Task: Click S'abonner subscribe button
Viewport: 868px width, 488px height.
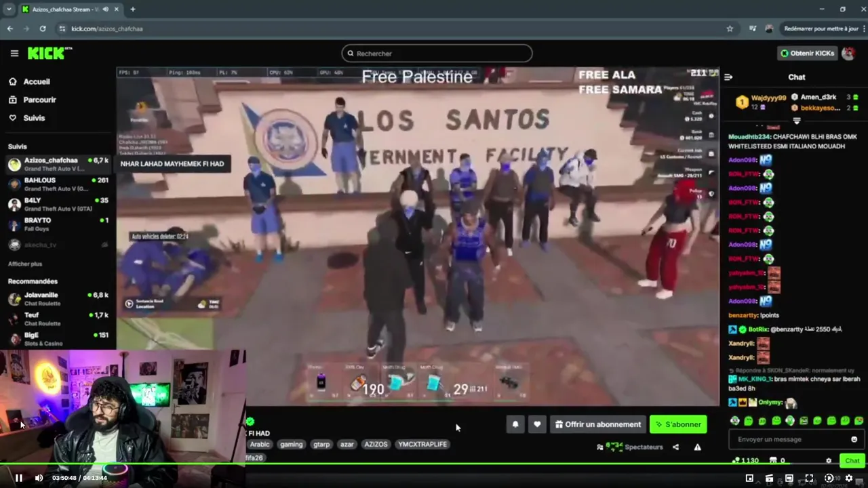Action: pyautogui.click(x=678, y=424)
